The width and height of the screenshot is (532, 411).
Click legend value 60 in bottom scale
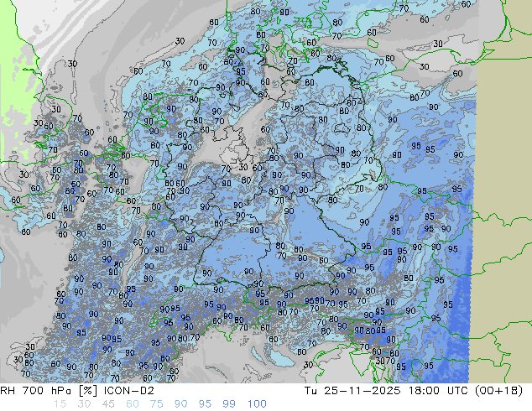133,404
